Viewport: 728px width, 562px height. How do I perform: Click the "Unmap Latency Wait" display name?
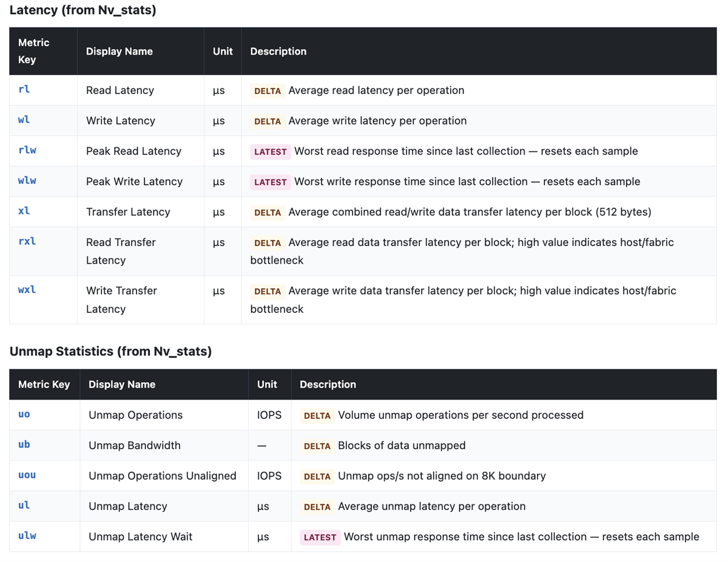141,537
